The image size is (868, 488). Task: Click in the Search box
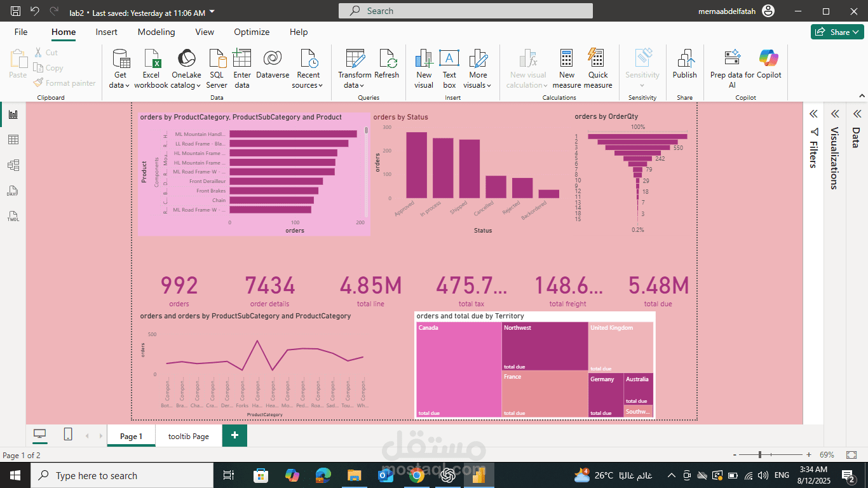click(466, 11)
